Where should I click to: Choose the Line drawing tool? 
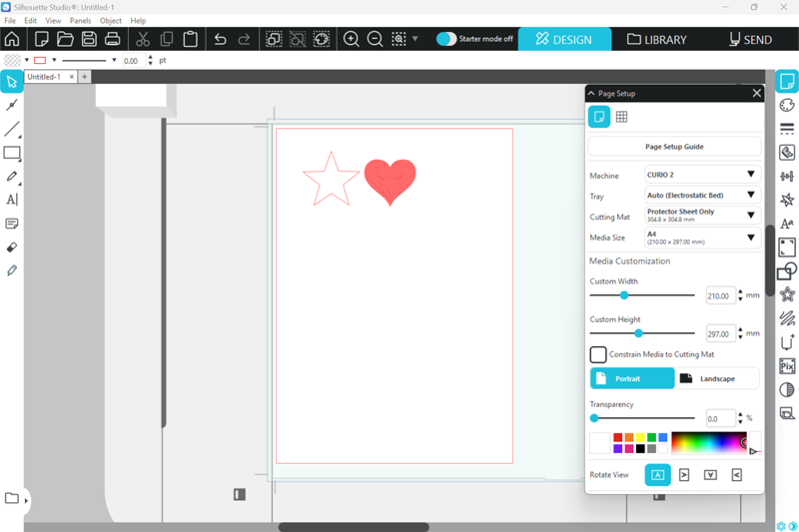point(12,130)
